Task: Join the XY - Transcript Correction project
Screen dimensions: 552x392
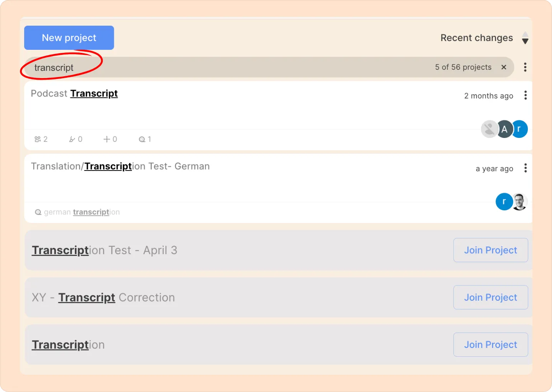Action: click(491, 297)
